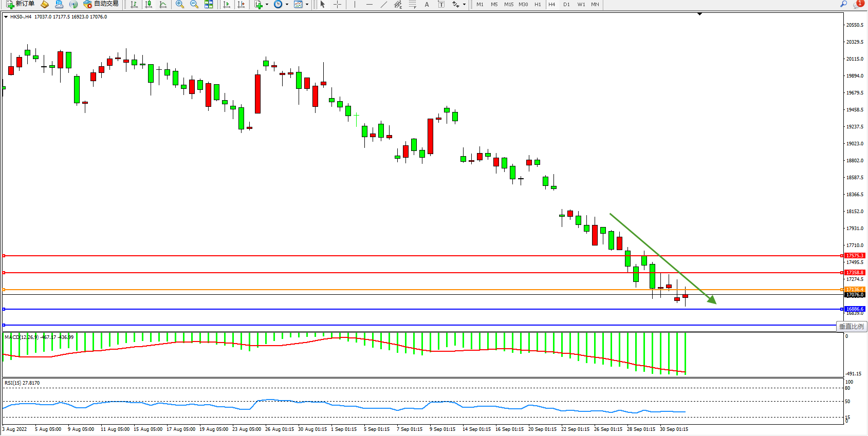Select the Draw Trendline tool
The height and width of the screenshot is (436, 868).
383,4
